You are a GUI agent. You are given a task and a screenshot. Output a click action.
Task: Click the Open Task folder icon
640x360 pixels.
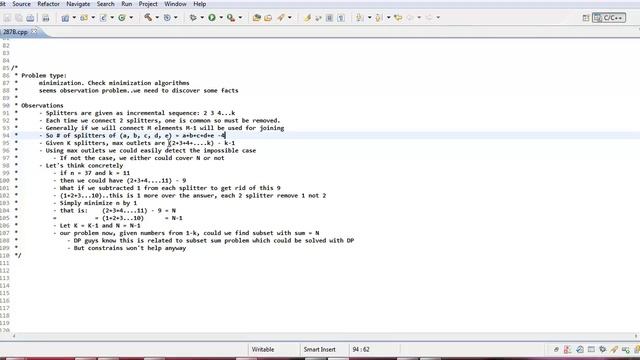coord(268,18)
